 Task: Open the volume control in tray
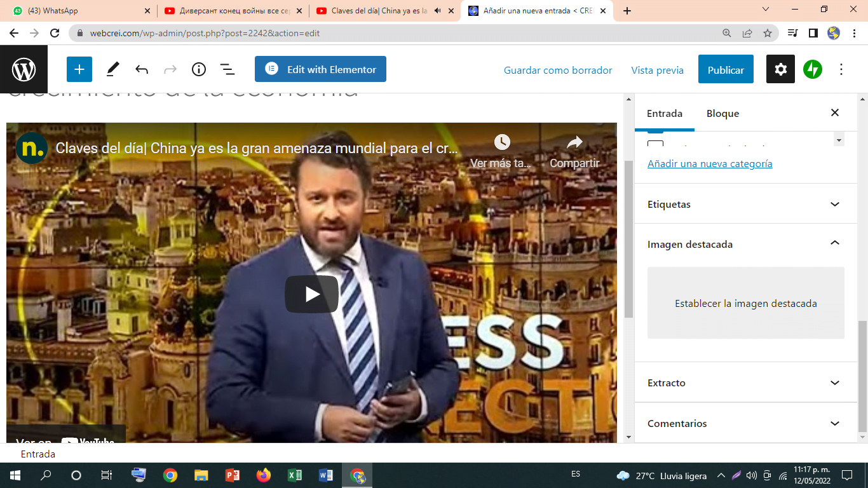click(752, 475)
